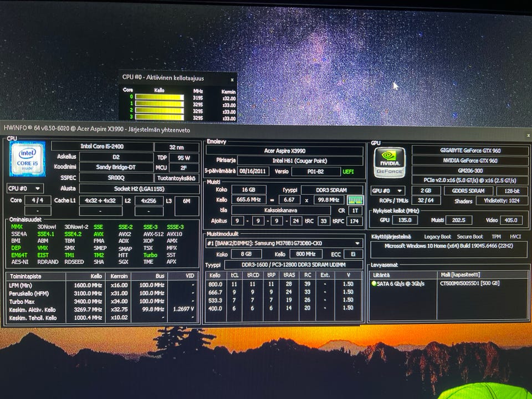Click the green Turbo feature label
Screen dimensions: 532x399
click(x=150, y=255)
